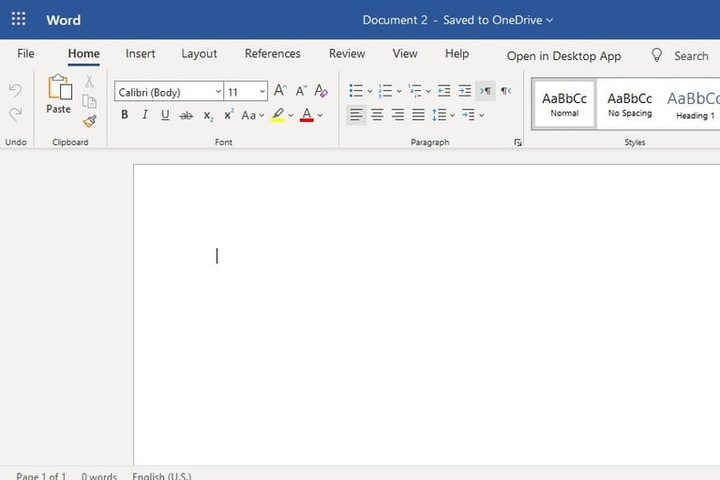Click the Clear Formatting icon
The height and width of the screenshot is (480, 720).
pyautogui.click(x=321, y=91)
